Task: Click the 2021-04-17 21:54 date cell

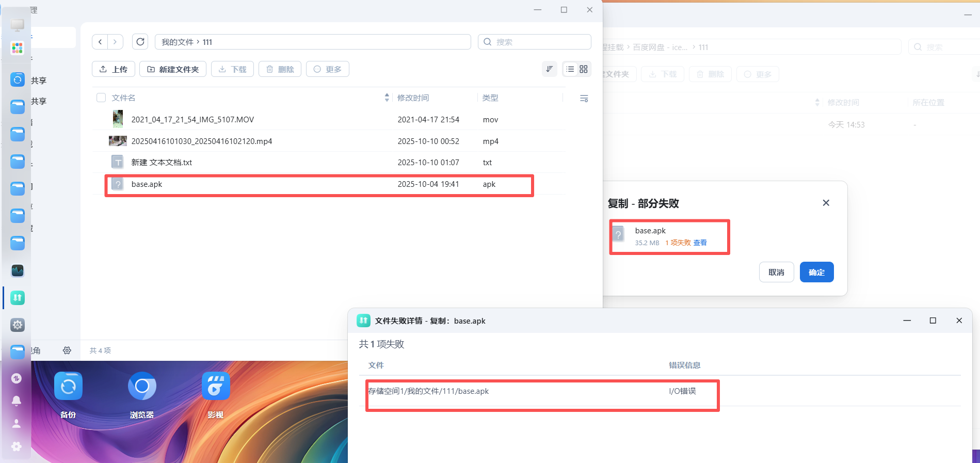Action: click(x=428, y=120)
